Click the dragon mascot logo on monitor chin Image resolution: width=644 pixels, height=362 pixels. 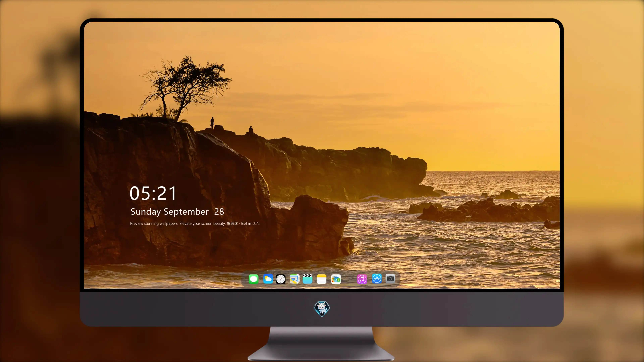click(x=322, y=309)
